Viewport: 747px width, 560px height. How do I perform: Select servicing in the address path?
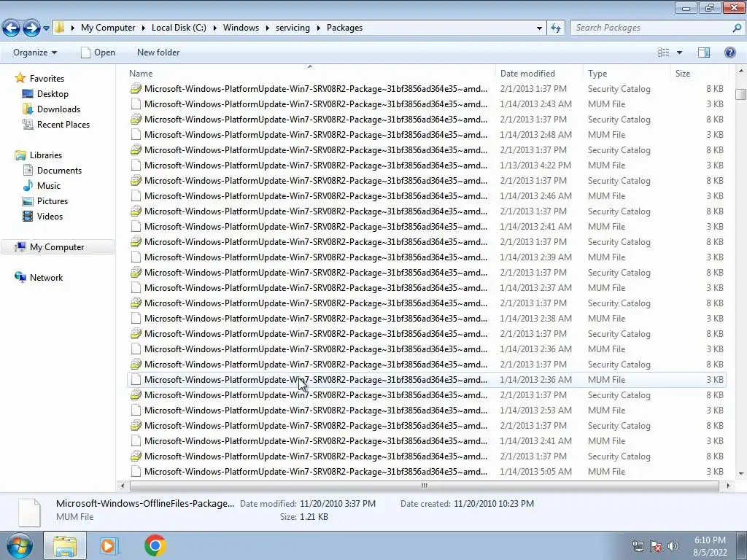click(293, 28)
